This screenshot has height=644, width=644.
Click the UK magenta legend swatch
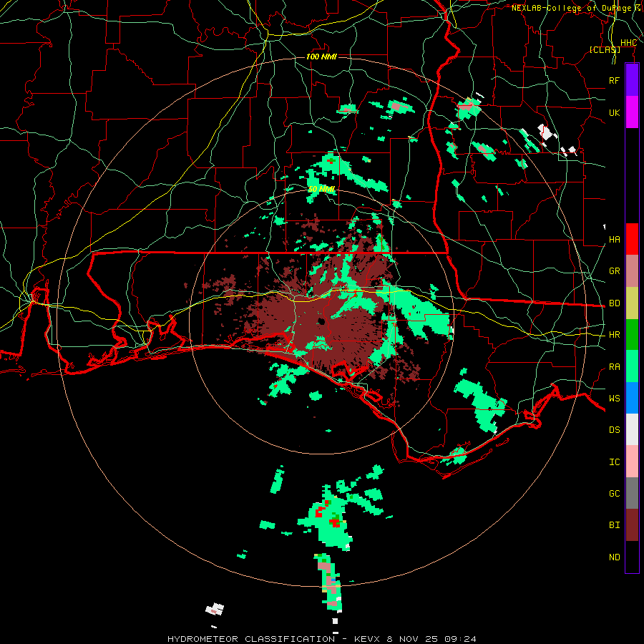tap(632, 112)
